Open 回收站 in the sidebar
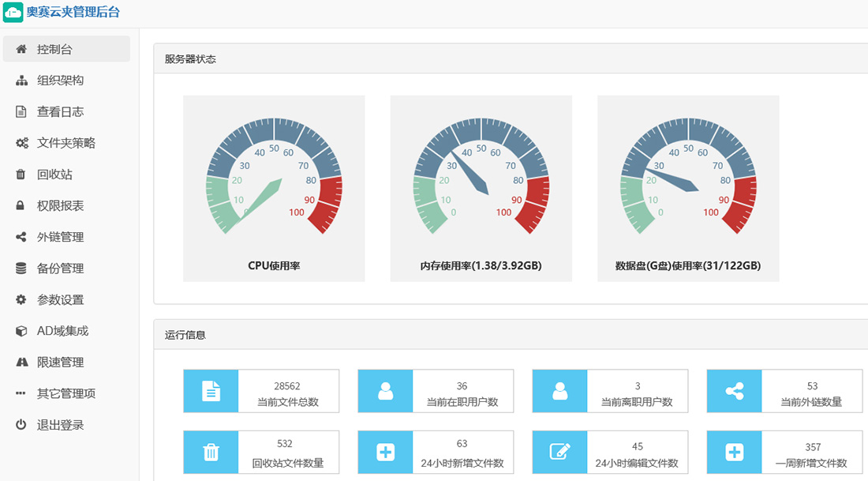 point(54,175)
